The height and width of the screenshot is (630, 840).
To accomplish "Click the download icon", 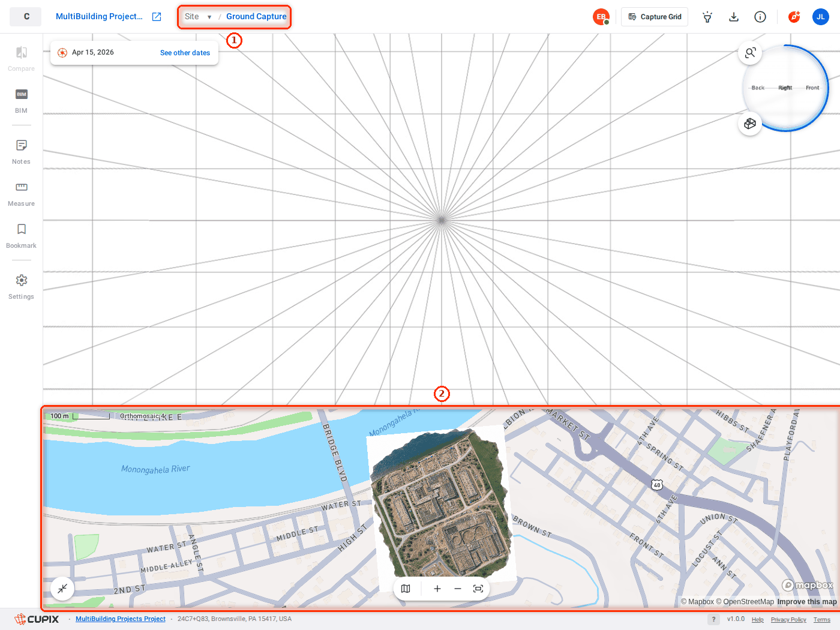I will [x=734, y=17].
